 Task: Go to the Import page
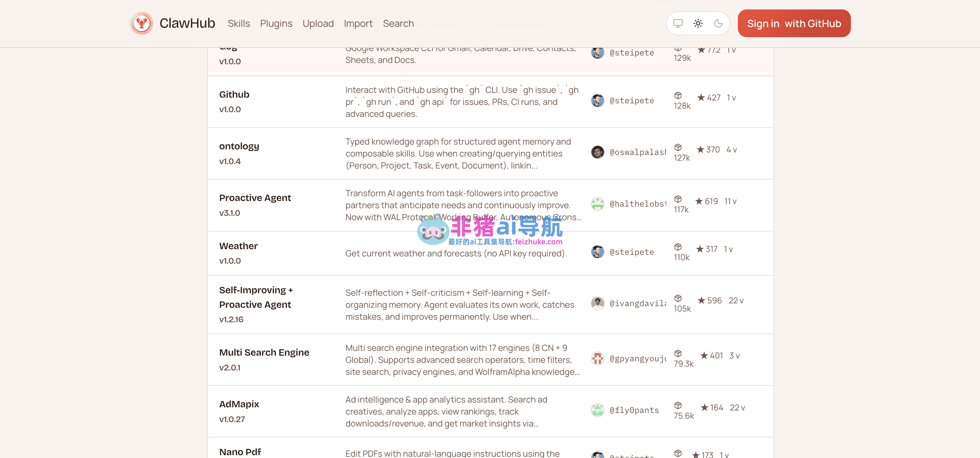pyautogui.click(x=358, y=24)
